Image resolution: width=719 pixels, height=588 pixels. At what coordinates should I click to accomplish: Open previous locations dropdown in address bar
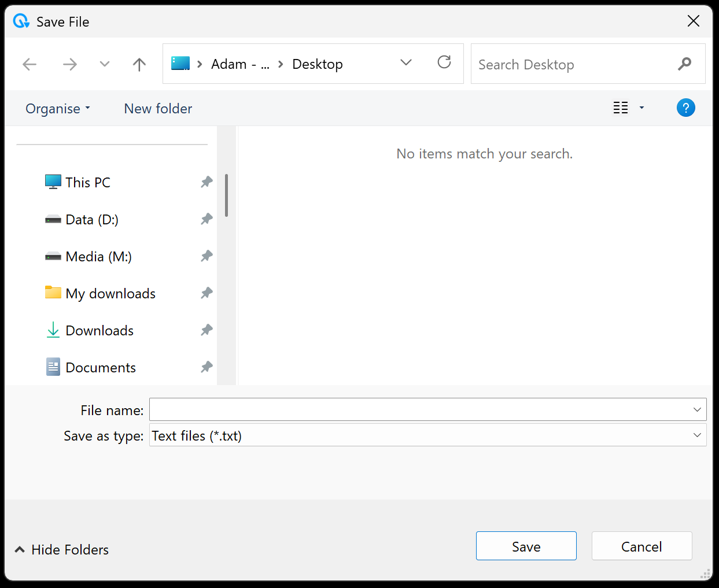tap(406, 62)
